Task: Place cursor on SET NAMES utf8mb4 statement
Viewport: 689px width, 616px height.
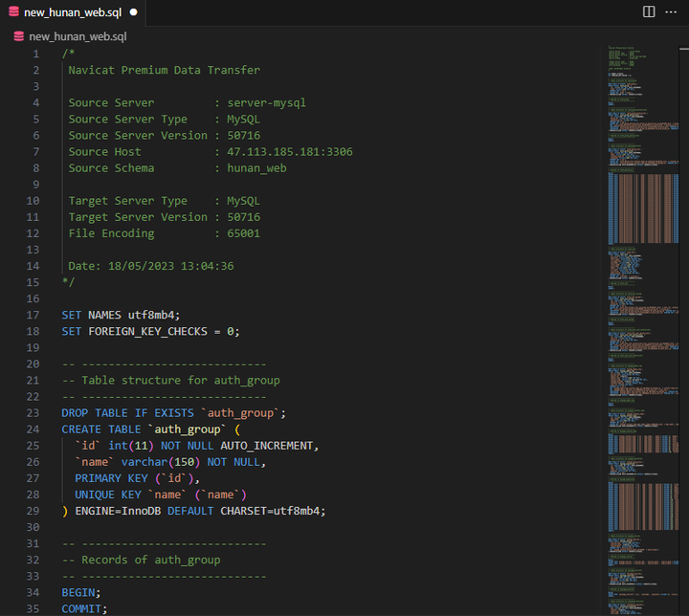Action: click(121, 315)
